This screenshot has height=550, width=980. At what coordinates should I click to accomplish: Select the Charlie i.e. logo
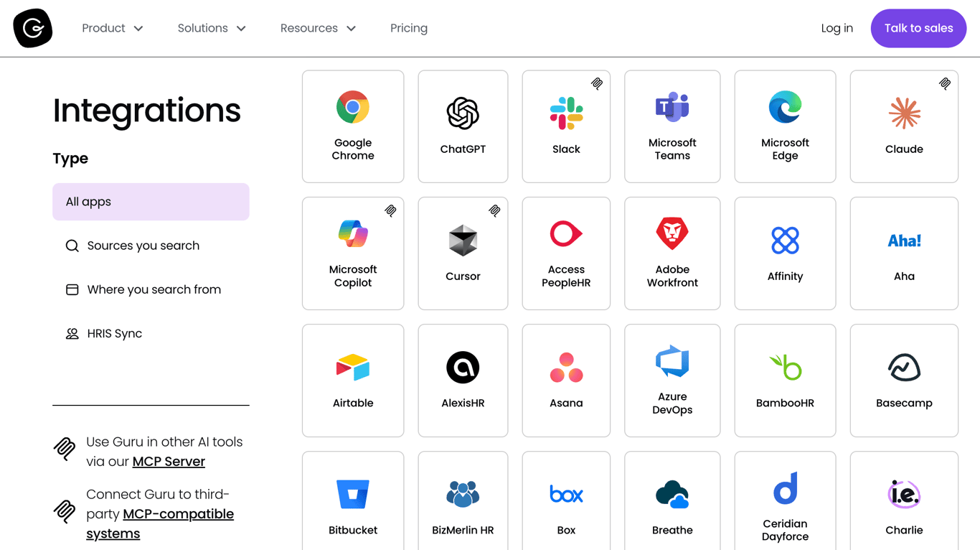coord(904,495)
